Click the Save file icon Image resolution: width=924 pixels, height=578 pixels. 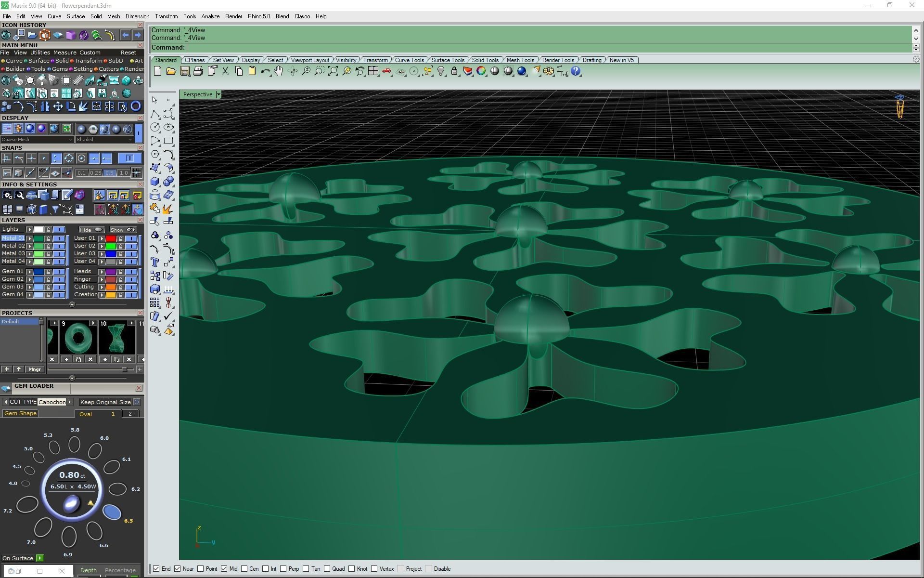(184, 71)
